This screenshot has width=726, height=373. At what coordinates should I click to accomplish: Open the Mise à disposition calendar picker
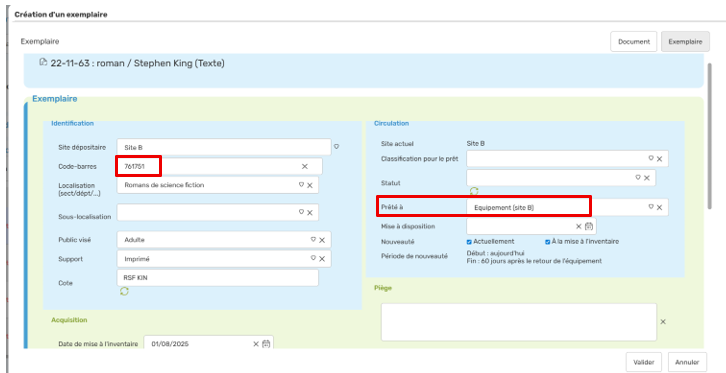(x=589, y=226)
